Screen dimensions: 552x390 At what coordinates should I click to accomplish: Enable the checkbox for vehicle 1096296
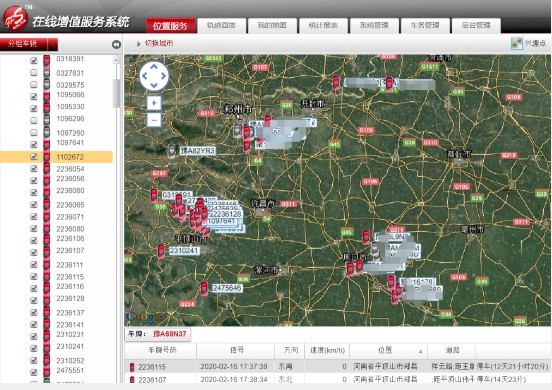[x=34, y=120]
